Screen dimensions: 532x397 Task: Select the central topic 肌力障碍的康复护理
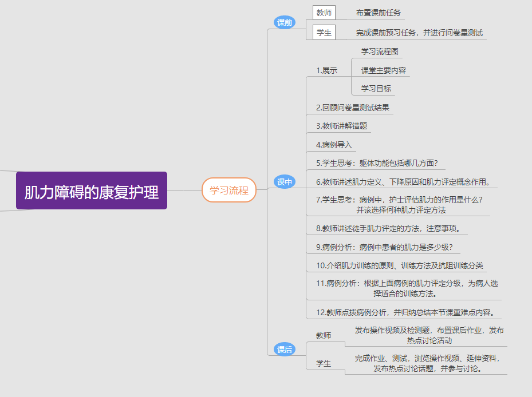click(92, 190)
